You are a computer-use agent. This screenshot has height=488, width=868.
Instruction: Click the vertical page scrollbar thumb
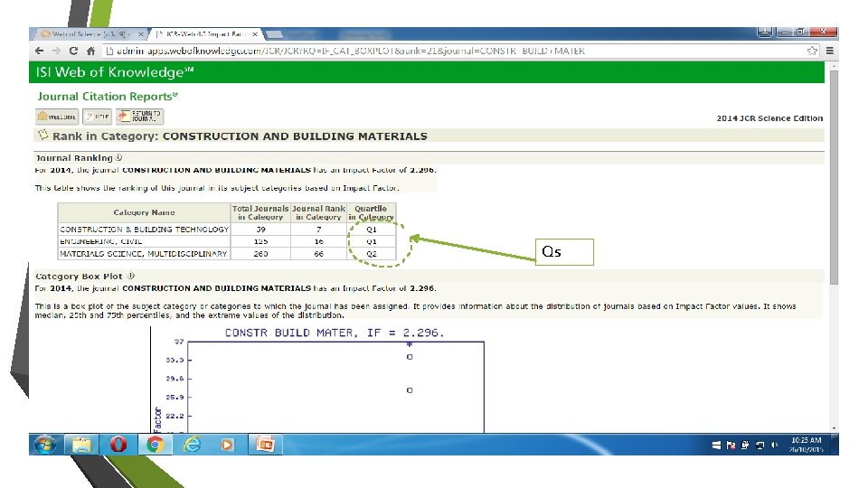coord(834,177)
